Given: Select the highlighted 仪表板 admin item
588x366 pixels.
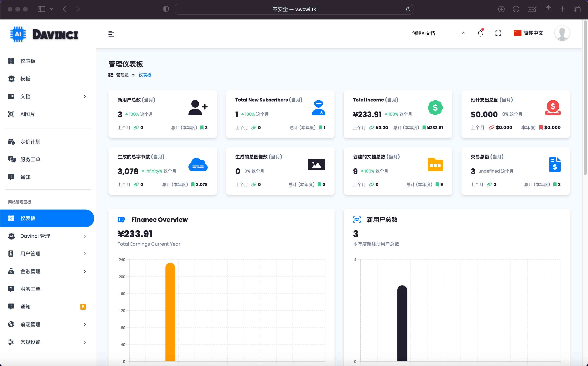Looking at the screenshot, I should [x=47, y=218].
